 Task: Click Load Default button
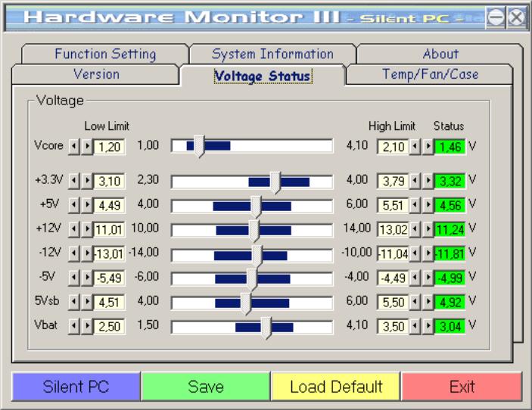(x=336, y=387)
